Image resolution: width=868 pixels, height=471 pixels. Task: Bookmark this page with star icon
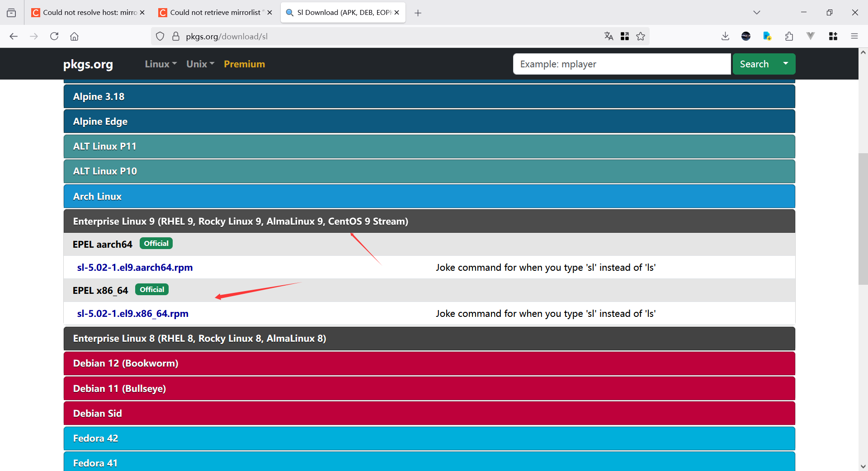click(x=641, y=36)
